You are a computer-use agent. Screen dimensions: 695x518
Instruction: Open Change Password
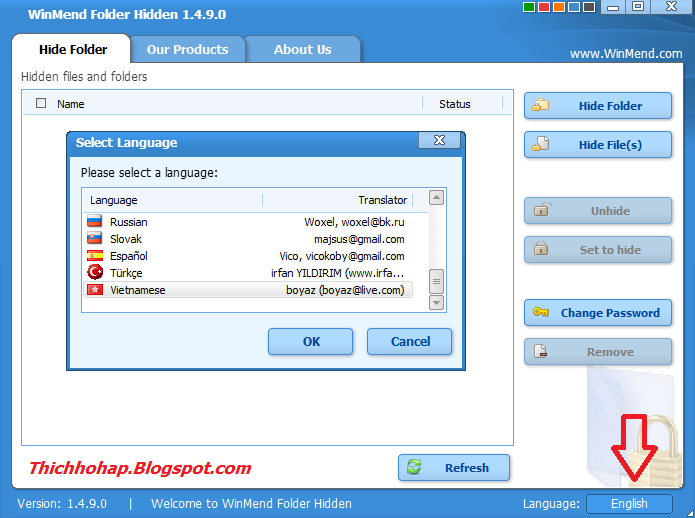click(597, 313)
